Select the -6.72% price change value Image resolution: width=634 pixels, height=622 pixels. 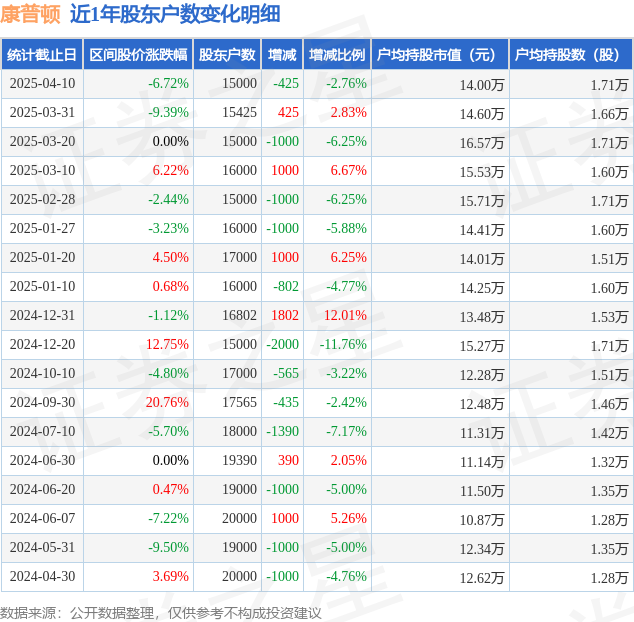coord(168,83)
